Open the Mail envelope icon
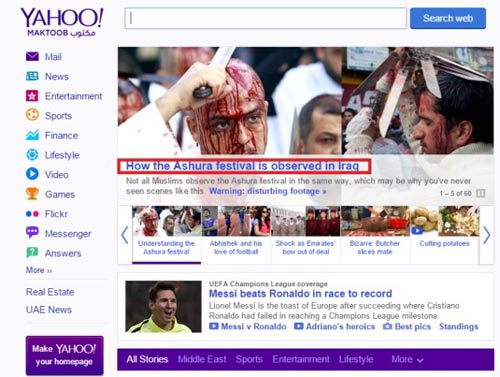The height and width of the screenshot is (377, 500). pos(32,56)
